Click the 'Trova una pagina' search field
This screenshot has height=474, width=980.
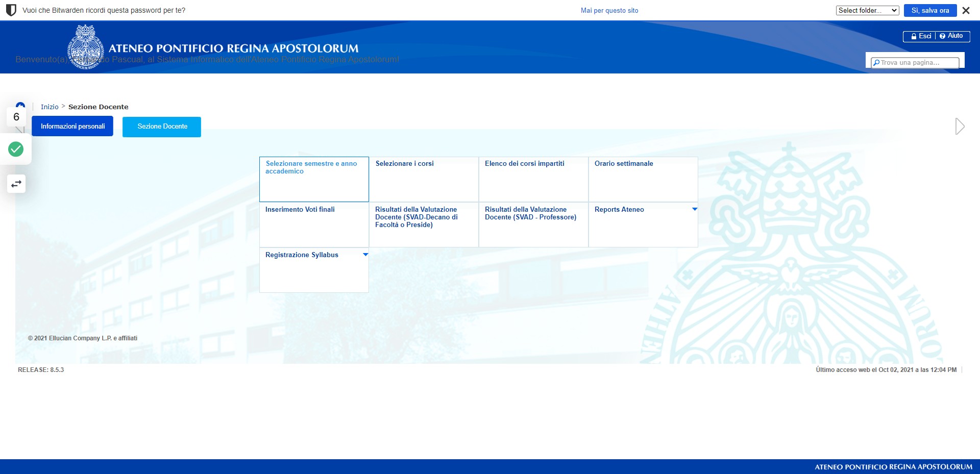915,63
